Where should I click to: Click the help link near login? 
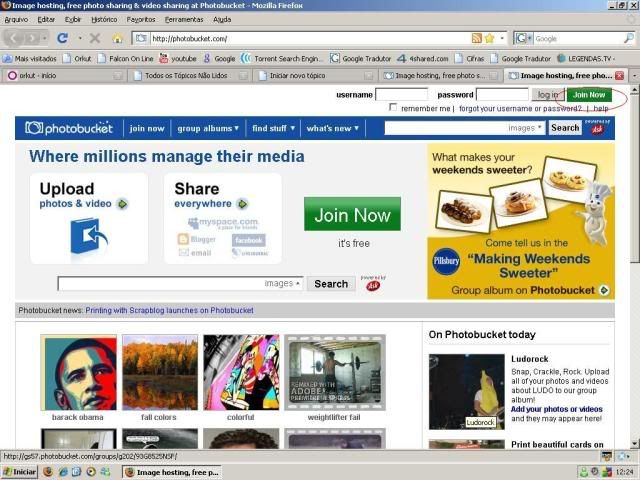tap(600, 108)
